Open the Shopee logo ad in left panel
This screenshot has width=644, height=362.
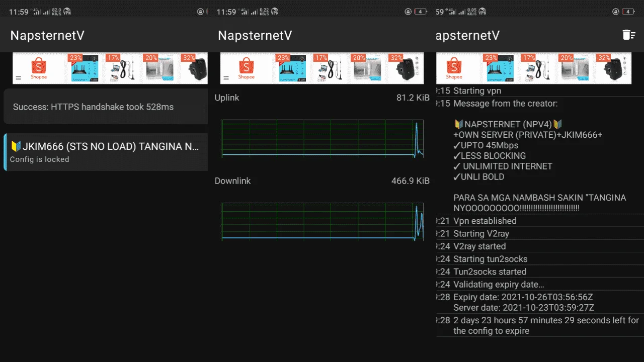pos(39,68)
